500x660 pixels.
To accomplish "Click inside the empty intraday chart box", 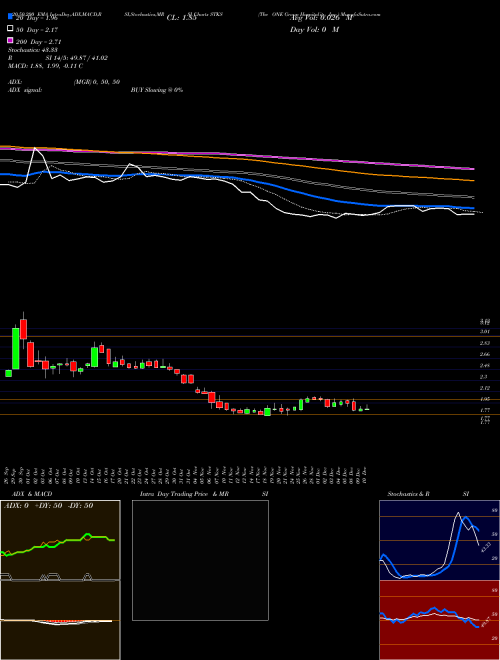I will pyautogui.click(x=200, y=560).
